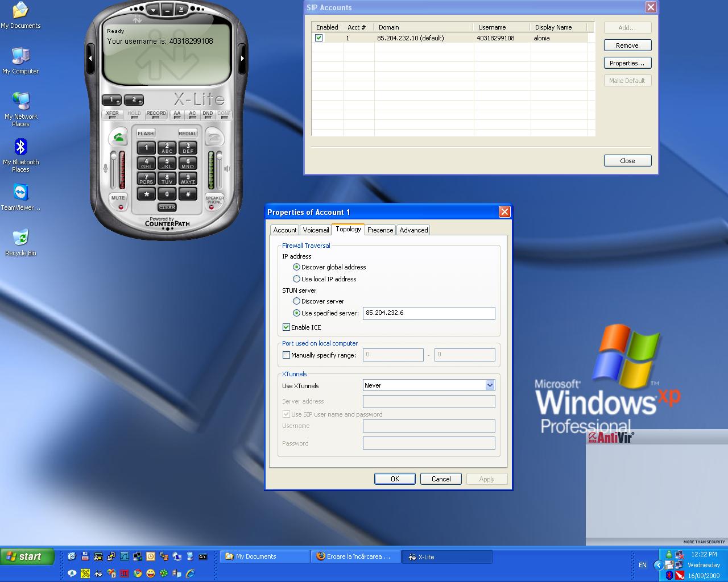Image resolution: width=728 pixels, height=582 pixels.
Task: Launch Google Chrome from quick launch
Action: (x=138, y=573)
